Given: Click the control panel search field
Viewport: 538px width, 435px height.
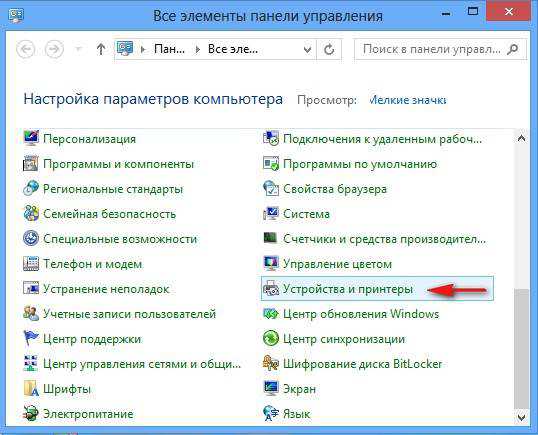Looking at the screenshot, I should point(431,49).
